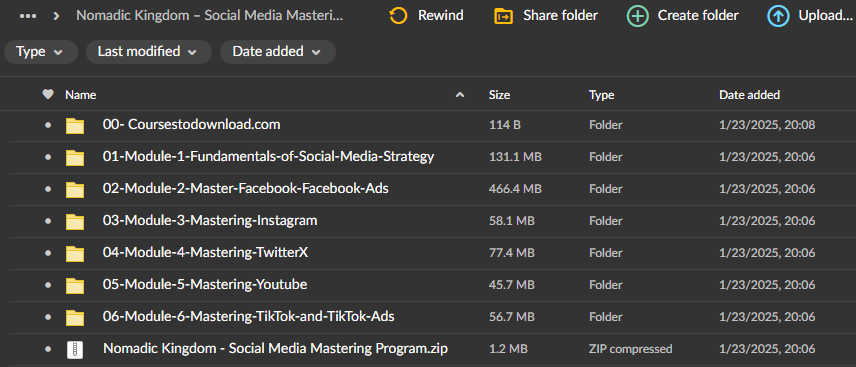Screen dimensions: 856x367
Task: Click the dot marker beside 01-Module-1 folder
Action: point(48,157)
